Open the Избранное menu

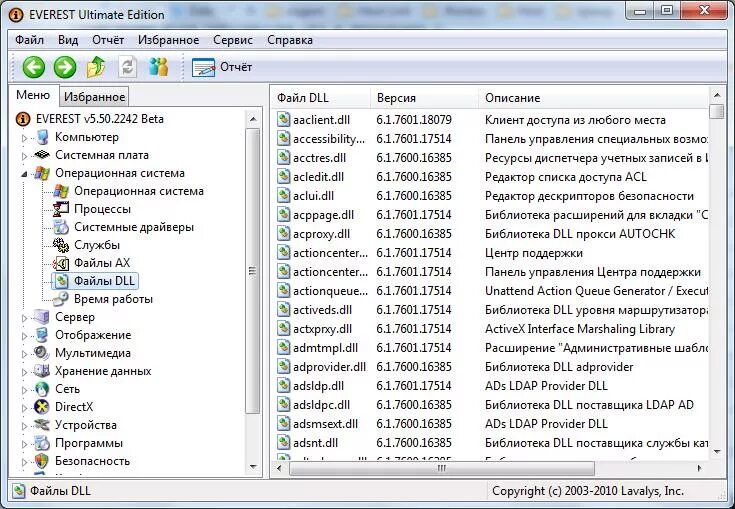(168, 40)
